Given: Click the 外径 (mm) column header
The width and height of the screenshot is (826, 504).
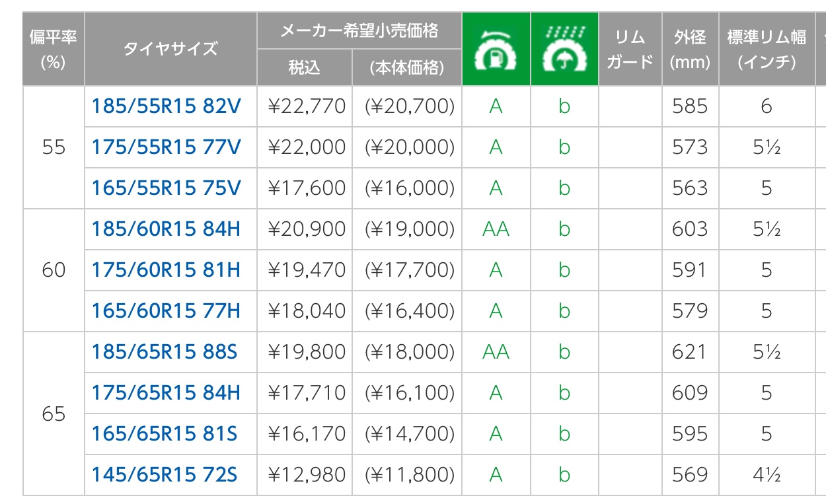Looking at the screenshot, I should (690, 50).
